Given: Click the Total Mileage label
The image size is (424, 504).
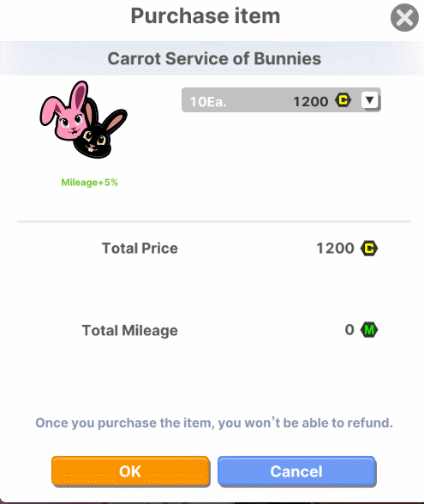Looking at the screenshot, I should point(130,331).
